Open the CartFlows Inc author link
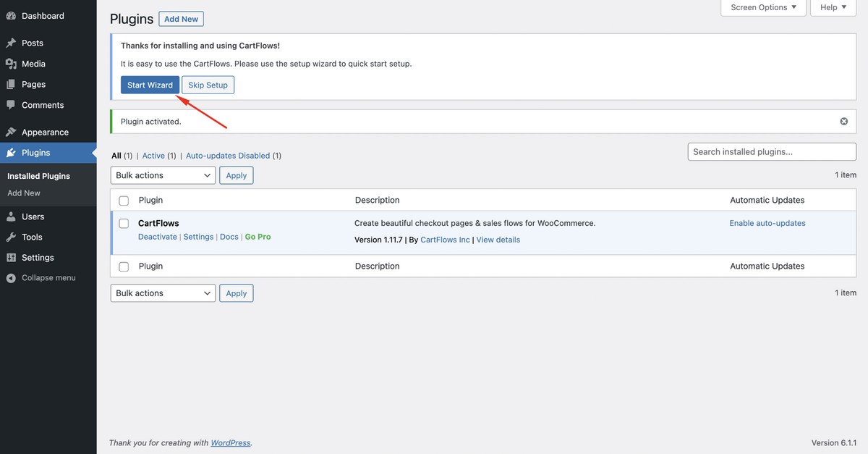The image size is (868, 454). pos(445,240)
